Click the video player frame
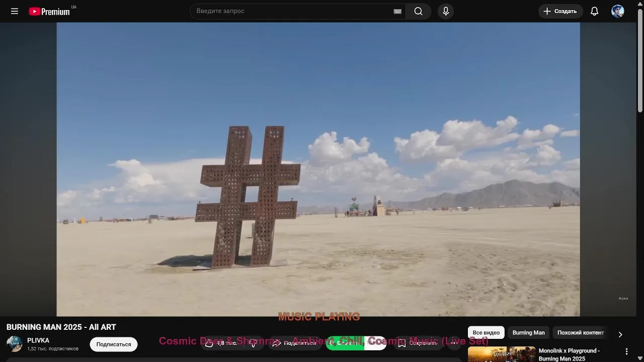 click(318, 169)
